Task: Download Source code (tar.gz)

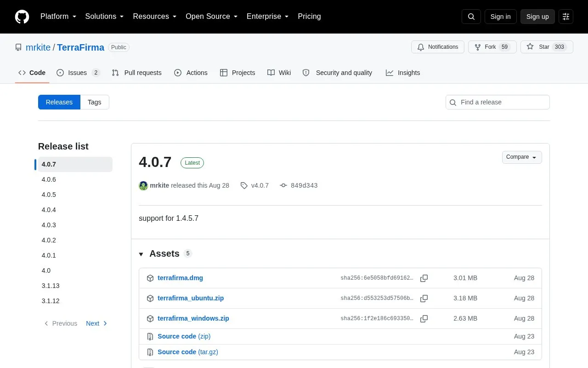Action: pyautogui.click(x=188, y=352)
